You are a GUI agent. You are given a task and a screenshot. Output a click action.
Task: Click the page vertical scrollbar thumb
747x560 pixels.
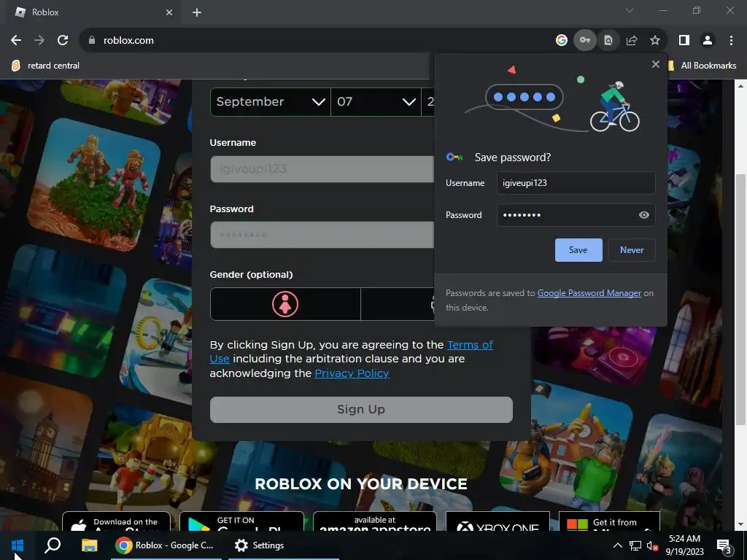pos(740,300)
